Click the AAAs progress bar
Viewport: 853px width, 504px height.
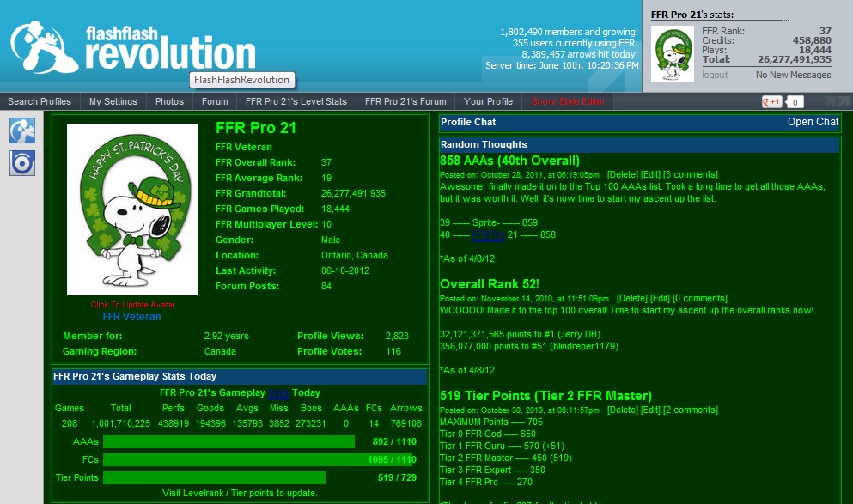tap(228, 441)
